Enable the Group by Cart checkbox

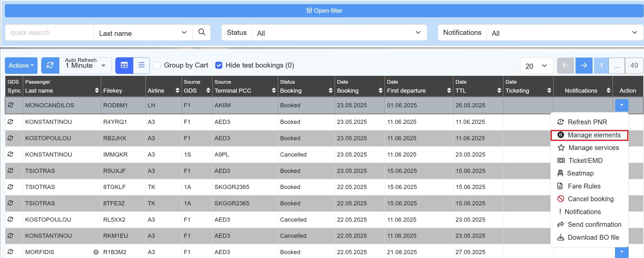157,65
